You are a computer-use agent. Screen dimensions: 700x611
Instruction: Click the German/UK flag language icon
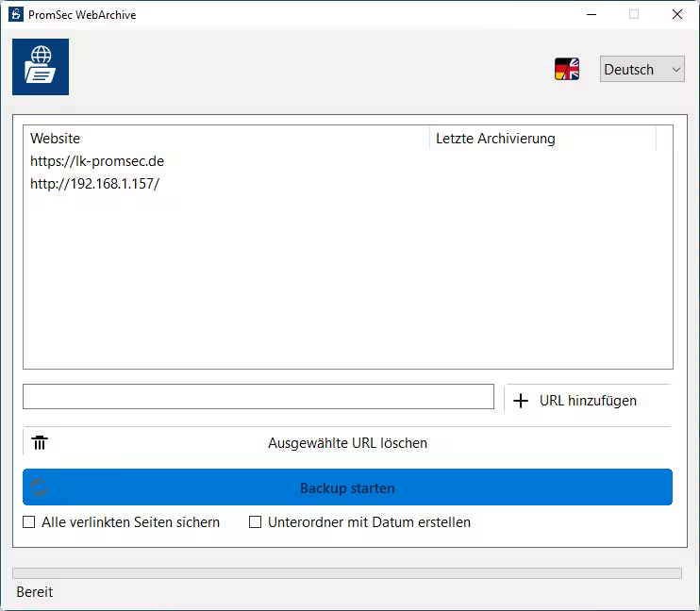pyautogui.click(x=567, y=69)
